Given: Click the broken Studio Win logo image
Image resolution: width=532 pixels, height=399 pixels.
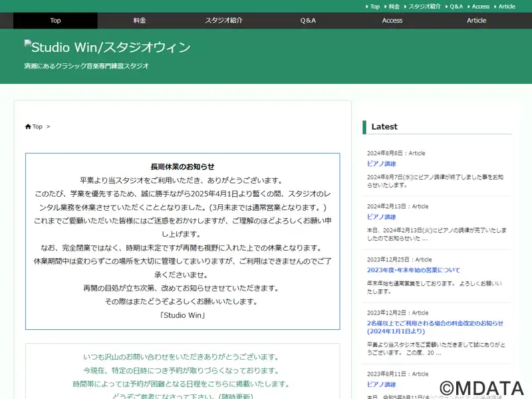Looking at the screenshot, I should [x=28, y=45].
